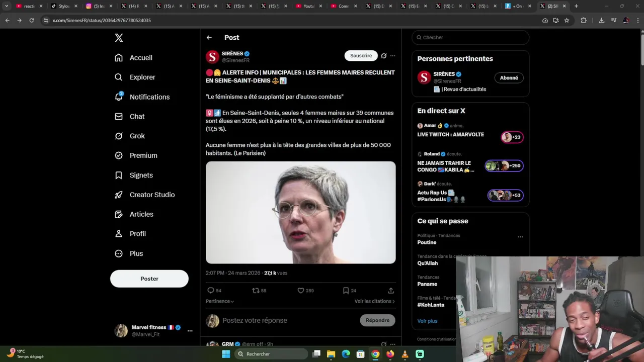
Task: Open the Plus more menu
Action: click(x=129, y=254)
